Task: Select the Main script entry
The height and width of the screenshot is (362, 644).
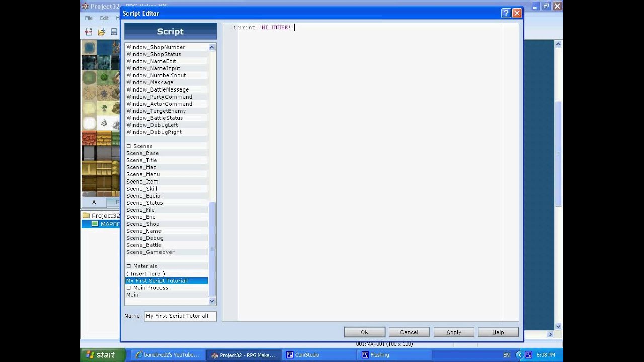Action: click(x=166, y=295)
